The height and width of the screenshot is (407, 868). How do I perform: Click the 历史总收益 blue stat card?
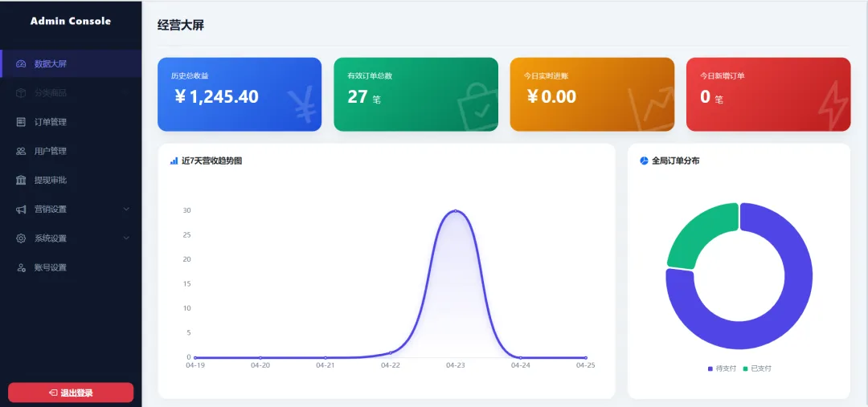[240, 95]
